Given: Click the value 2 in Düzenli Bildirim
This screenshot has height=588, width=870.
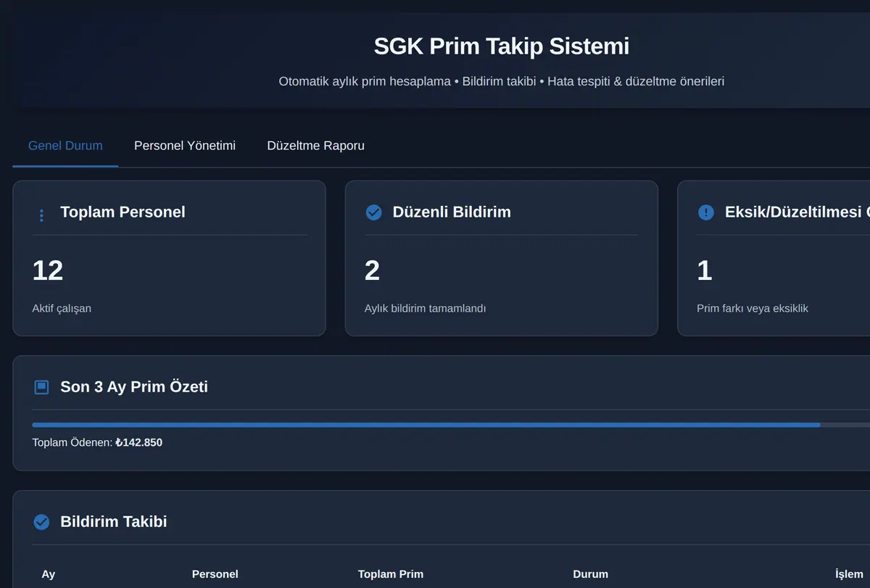Looking at the screenshot, I should (x=372, y=270).
